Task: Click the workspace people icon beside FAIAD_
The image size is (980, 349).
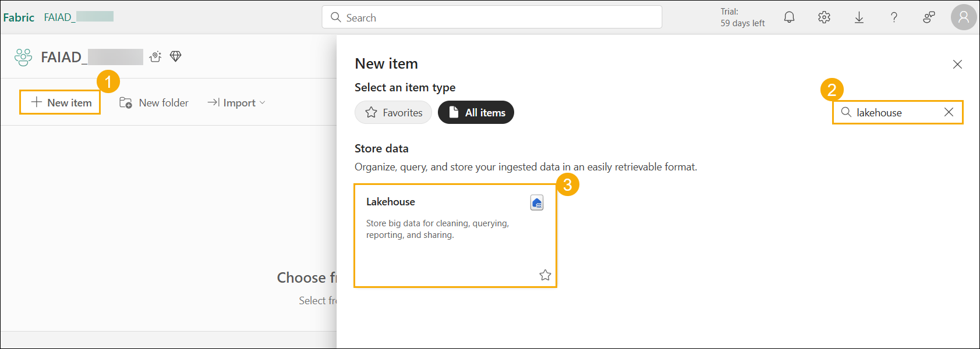Action: tap(23, 57)
